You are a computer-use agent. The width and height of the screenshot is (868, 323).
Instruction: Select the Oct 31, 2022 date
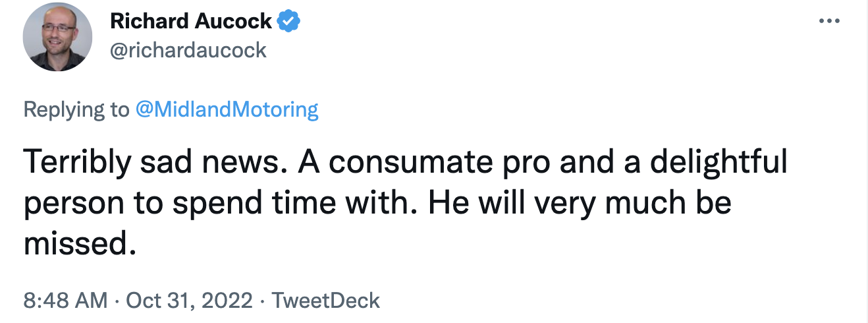[189, 301]
